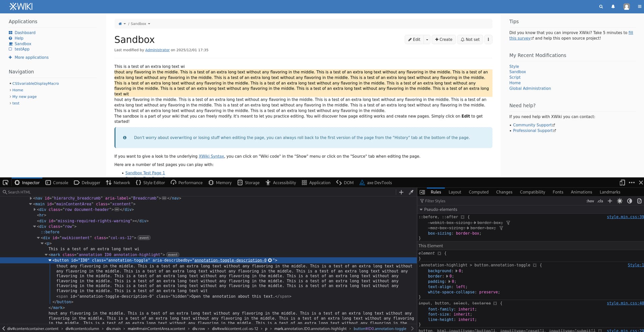Switch to the Console tab
644x332 pixels.
tap(57, 183)
